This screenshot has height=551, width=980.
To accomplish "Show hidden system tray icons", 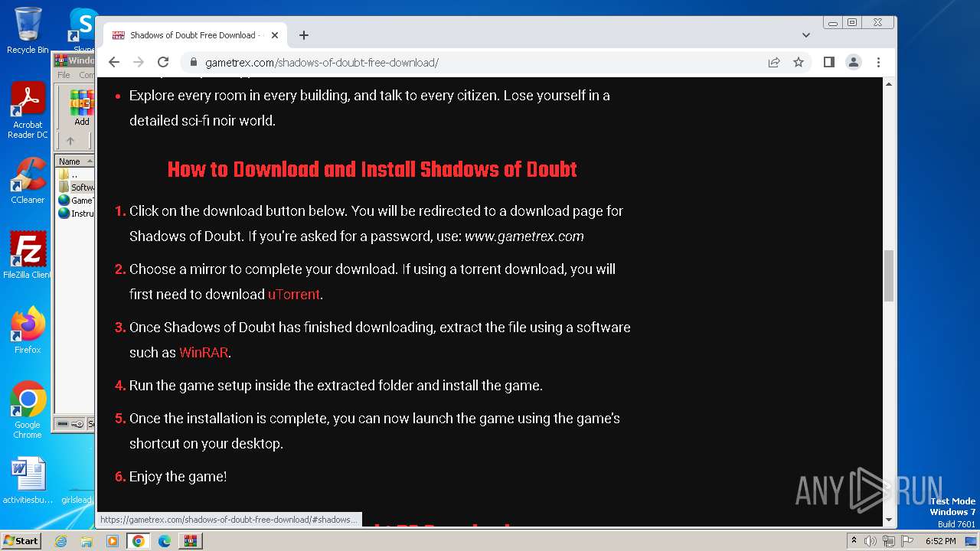I will point(854,541).
